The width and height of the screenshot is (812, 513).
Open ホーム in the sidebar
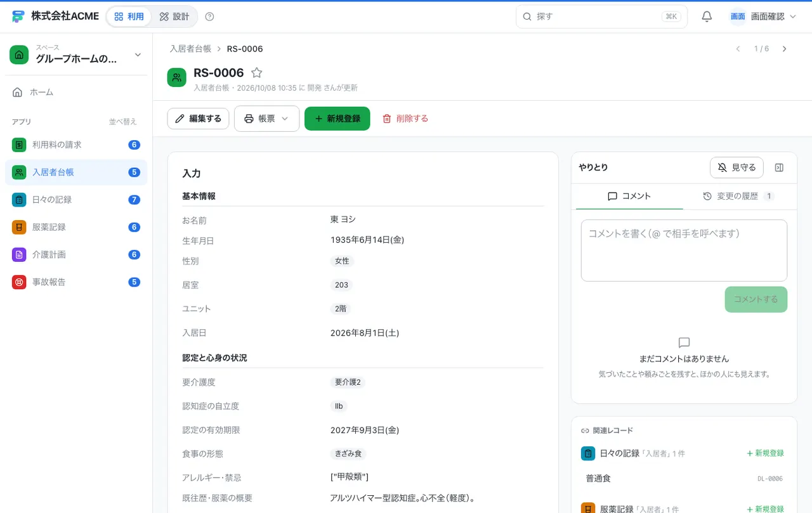point(76,92)
